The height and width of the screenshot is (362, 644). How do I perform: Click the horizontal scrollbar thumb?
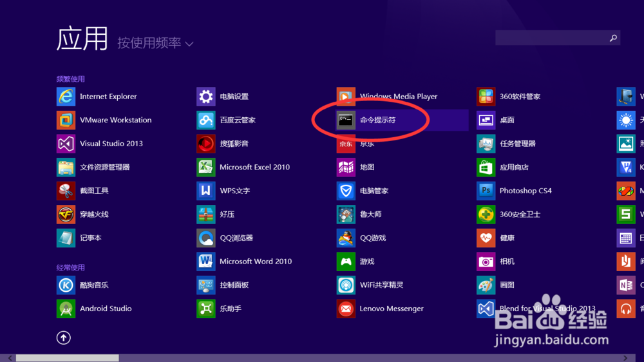(68, 358)
